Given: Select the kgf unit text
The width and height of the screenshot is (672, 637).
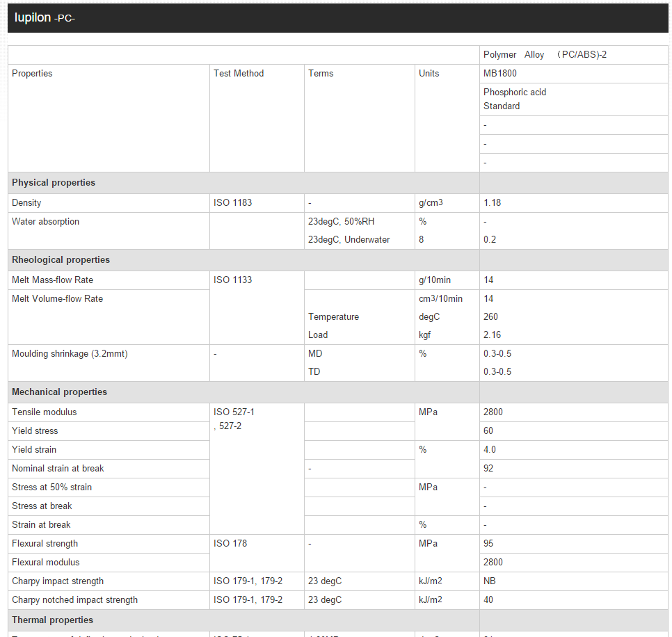Looking at the screenshot, I should coord(425,334).
